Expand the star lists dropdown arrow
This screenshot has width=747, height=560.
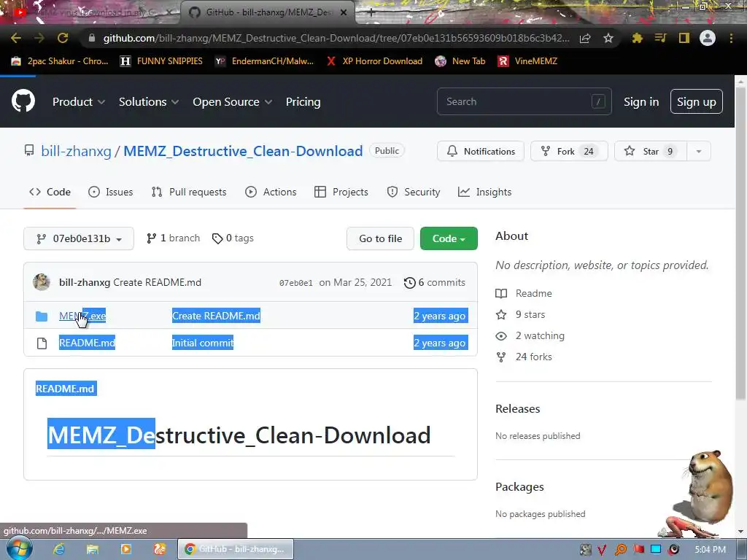click(x=698, y=151)
